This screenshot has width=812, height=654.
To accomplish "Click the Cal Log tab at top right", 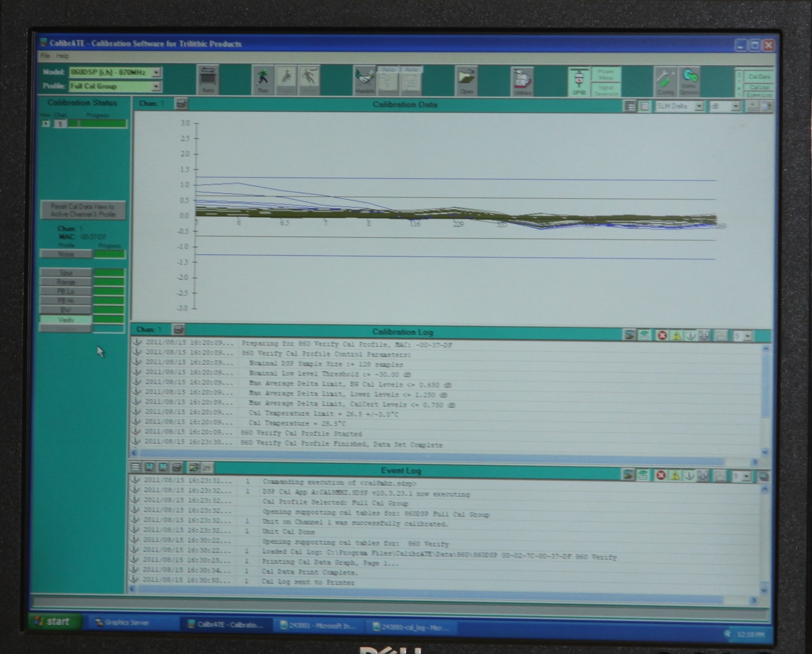I will coord(759,86).
